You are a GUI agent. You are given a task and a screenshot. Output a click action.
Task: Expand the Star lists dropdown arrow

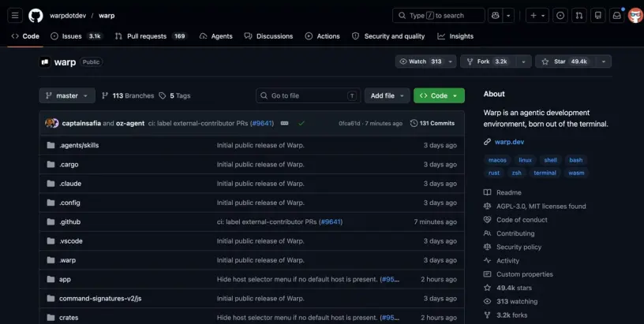coord(604,61)
